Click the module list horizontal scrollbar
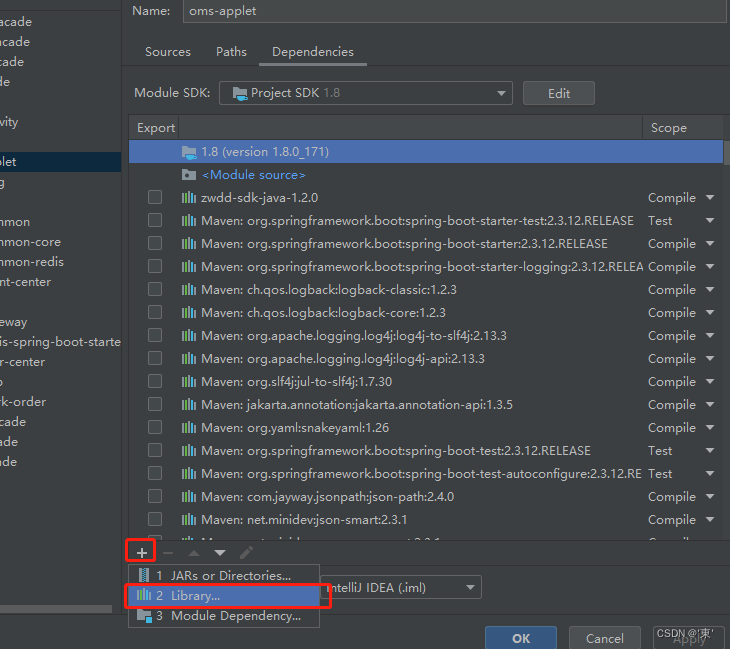Image resolution: width=730 pixels, height=649 pixels. coord(56,609)
